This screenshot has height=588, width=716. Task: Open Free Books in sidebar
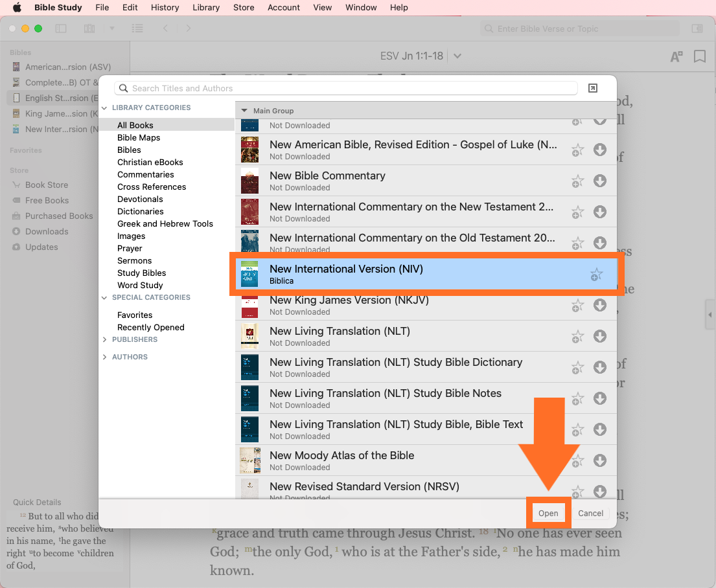(47, 200)
